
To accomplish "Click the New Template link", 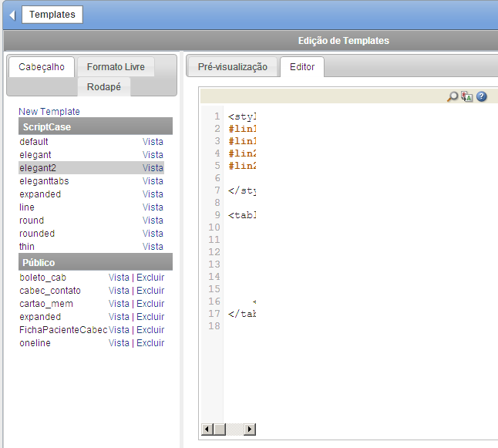I will [x=49, y=112].
